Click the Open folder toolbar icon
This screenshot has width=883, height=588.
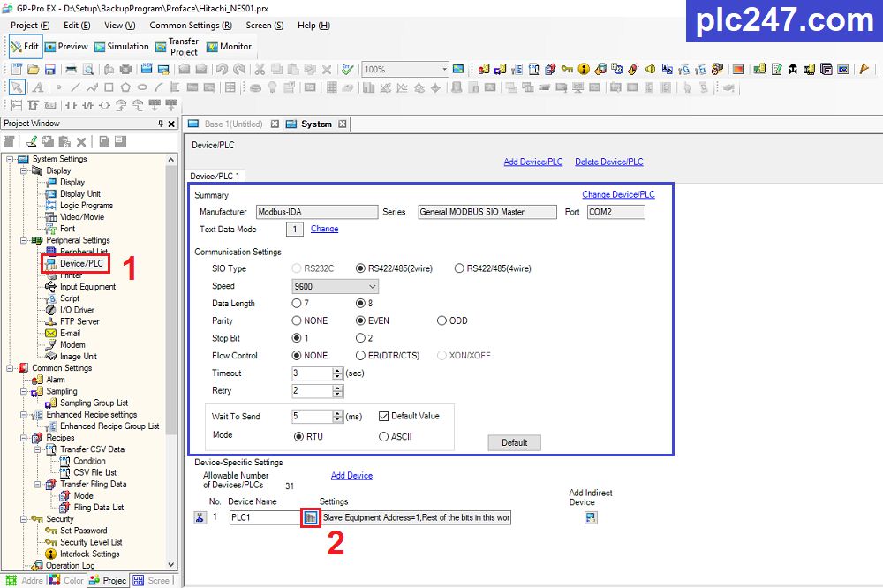34,69
